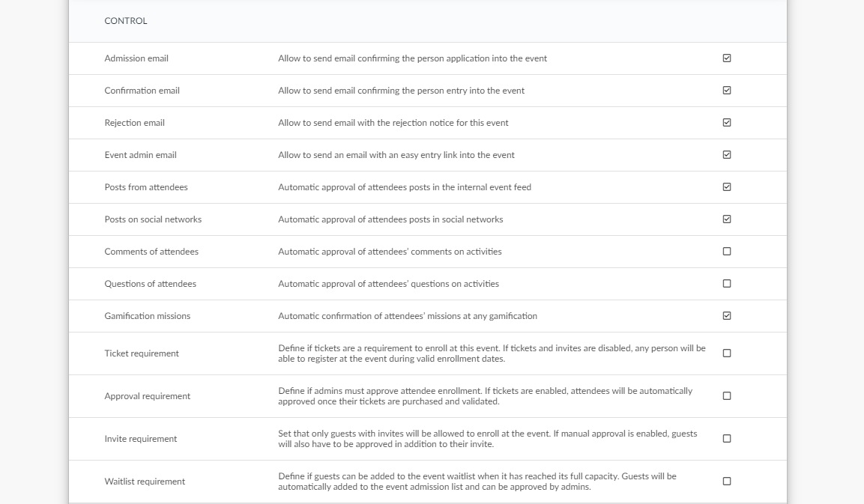Click the 'Waitlist requirement' label

pyautogui.click(x=145, y=482)
